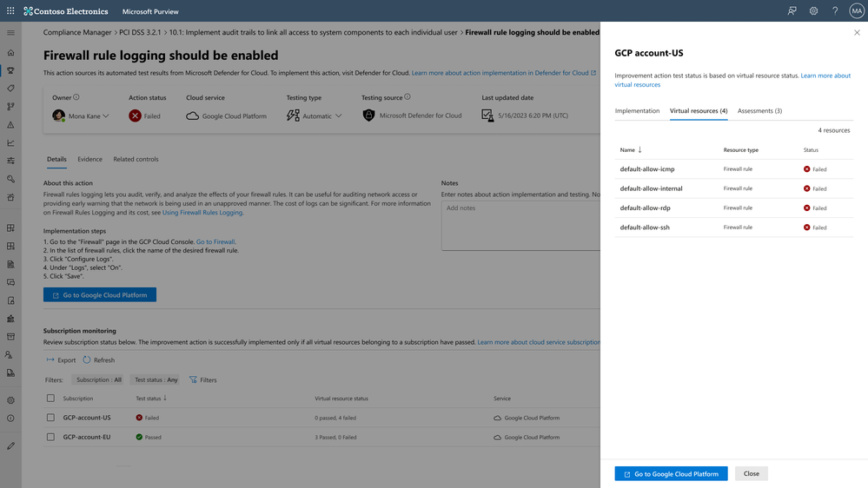The width and height of the screenshot is (868, 488).
Task: Select the default-allow-internal resource row
Action: click(733, 188)
